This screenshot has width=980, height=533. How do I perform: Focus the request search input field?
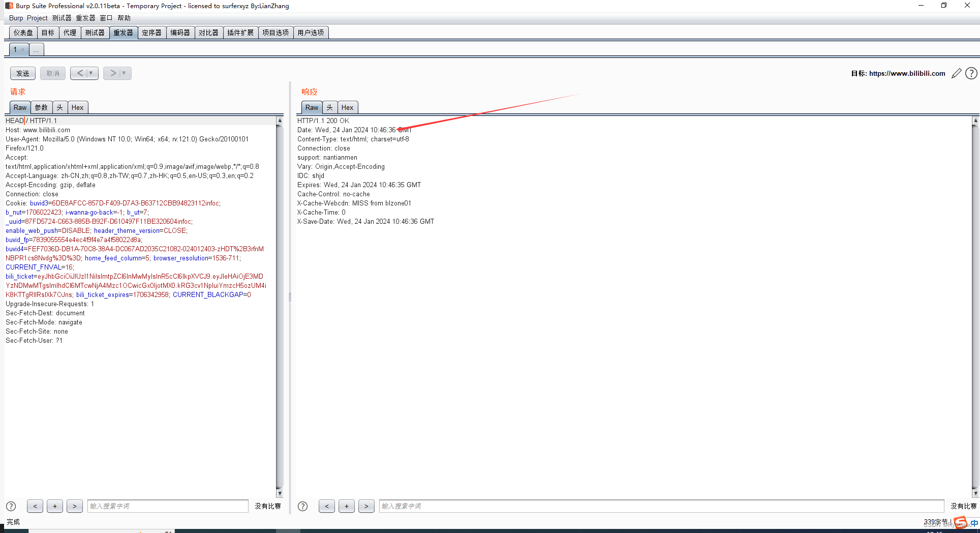click(x=168, y=506)
